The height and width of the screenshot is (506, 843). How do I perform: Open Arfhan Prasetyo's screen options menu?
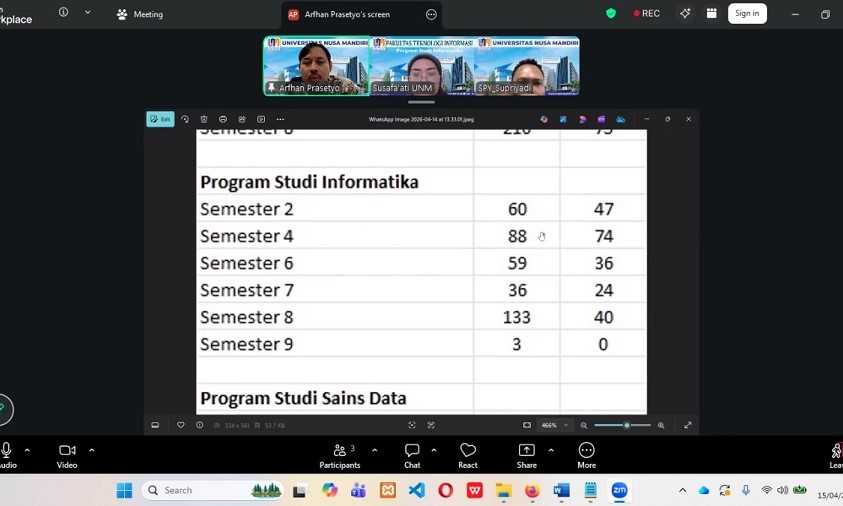click(431, 15)
